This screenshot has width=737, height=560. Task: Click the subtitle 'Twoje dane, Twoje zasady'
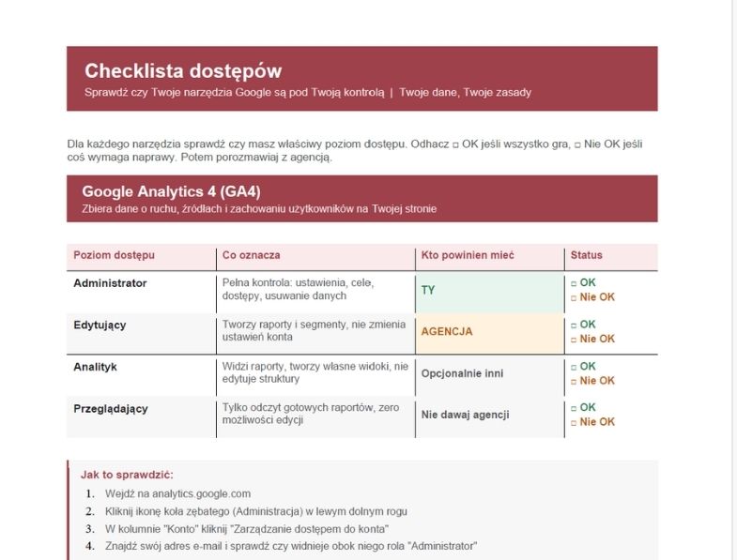pos(466,93)
